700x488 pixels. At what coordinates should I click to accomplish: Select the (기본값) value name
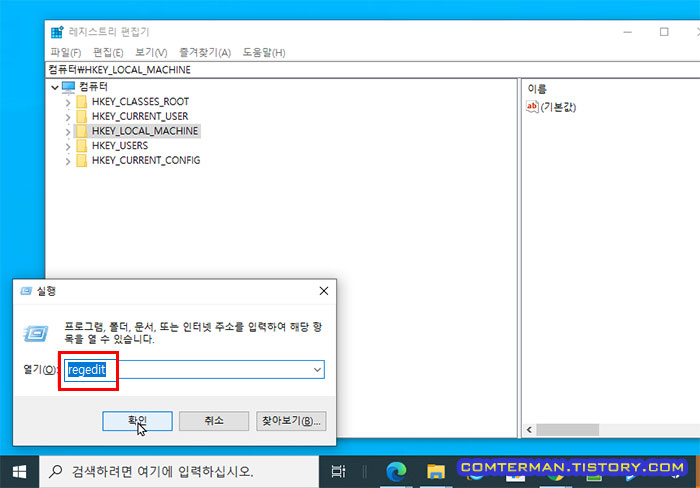(x=558, y=107)
